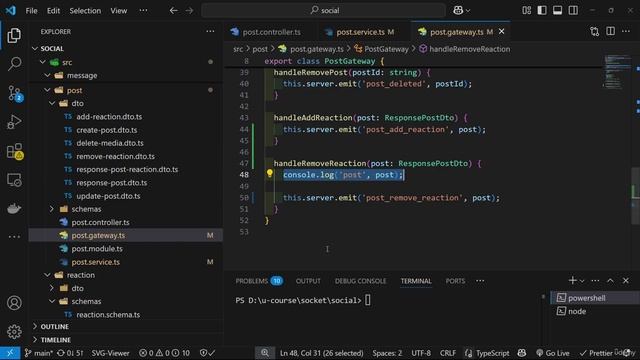Open the Extensions view
Screen dimensions: 640x360
pyautogui.click(x=15, y=151)
